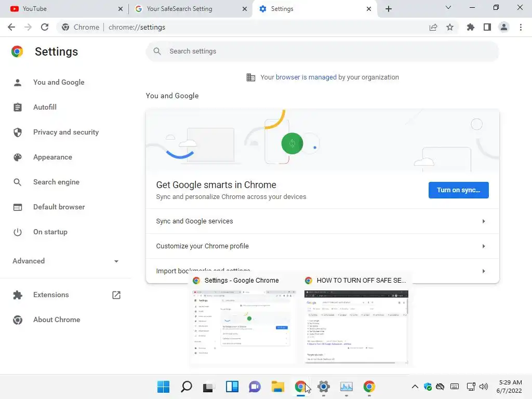The image size is (532, 399).
Task: Go to Privacy and security
Action: (x=66, y=132)
